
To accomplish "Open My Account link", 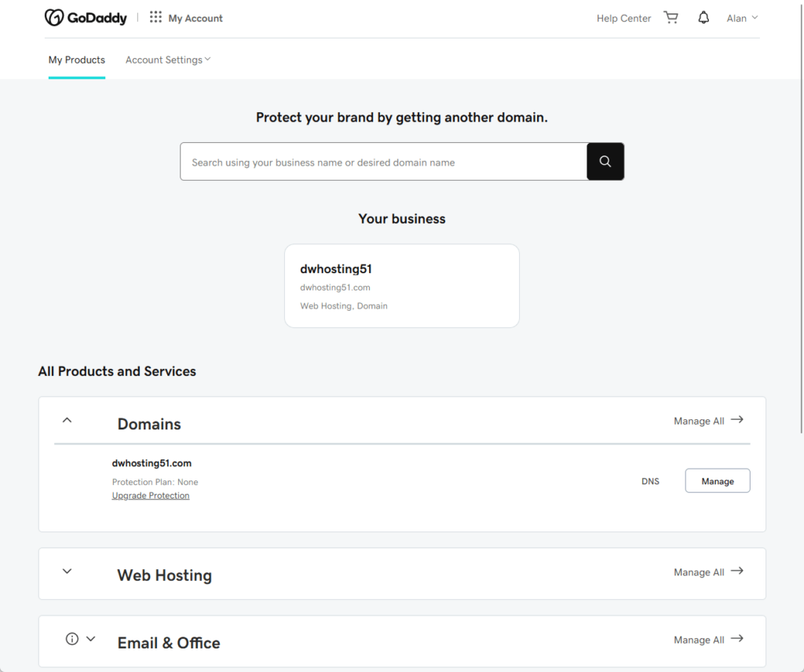I will 196,19.
